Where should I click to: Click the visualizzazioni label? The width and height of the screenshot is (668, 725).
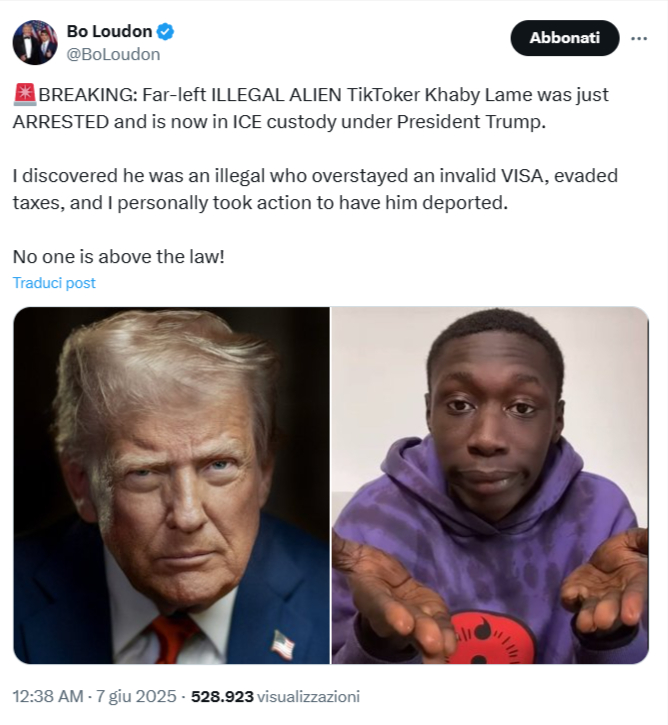click(308, 696)
